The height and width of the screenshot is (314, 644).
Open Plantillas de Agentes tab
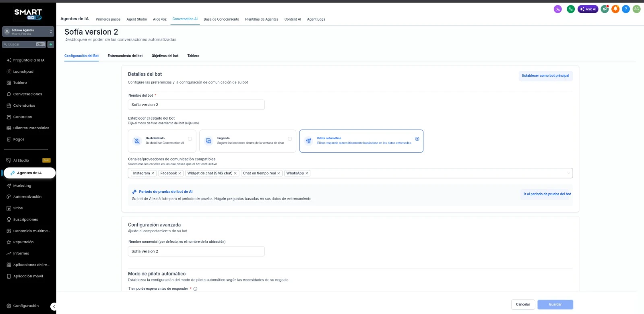(x=262, y=19)
